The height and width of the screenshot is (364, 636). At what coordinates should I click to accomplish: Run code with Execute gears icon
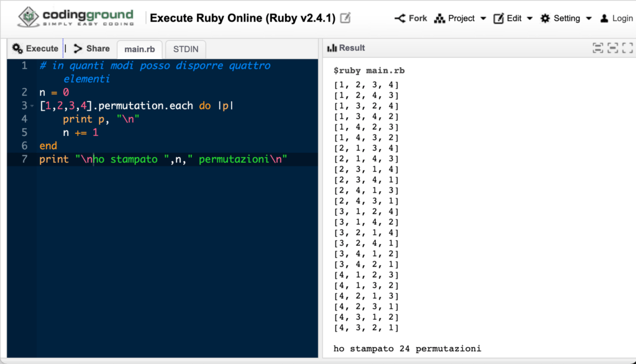click(17, 48)
